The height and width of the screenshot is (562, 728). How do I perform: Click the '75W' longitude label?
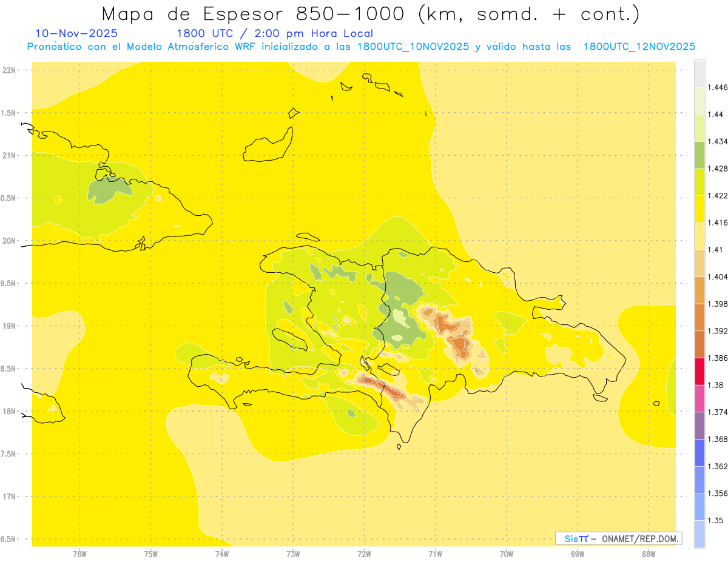(x=151, y=554)
